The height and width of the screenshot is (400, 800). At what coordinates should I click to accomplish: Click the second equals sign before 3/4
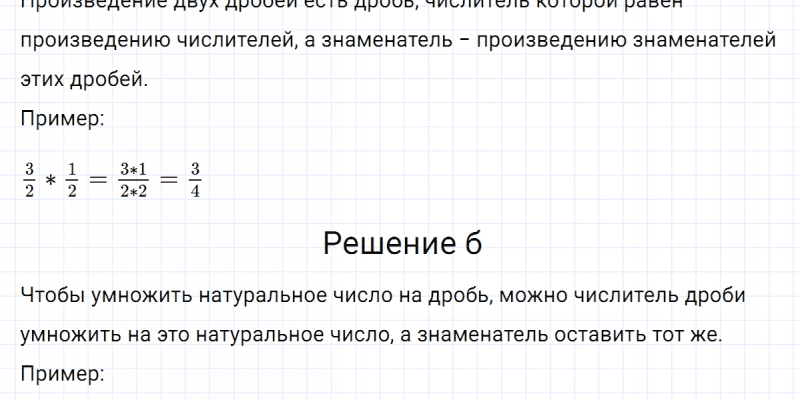point(167,179)
